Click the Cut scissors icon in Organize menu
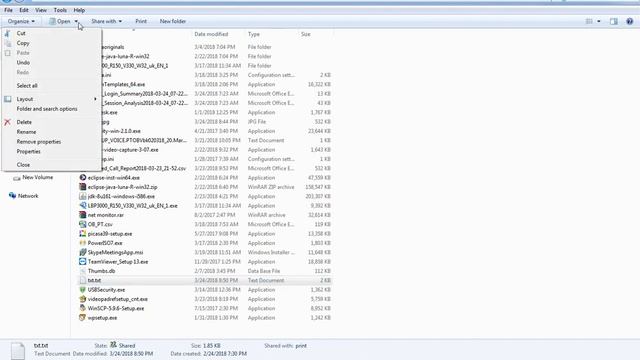This screenshot has width=640, height=360. [x=7, y=33]
